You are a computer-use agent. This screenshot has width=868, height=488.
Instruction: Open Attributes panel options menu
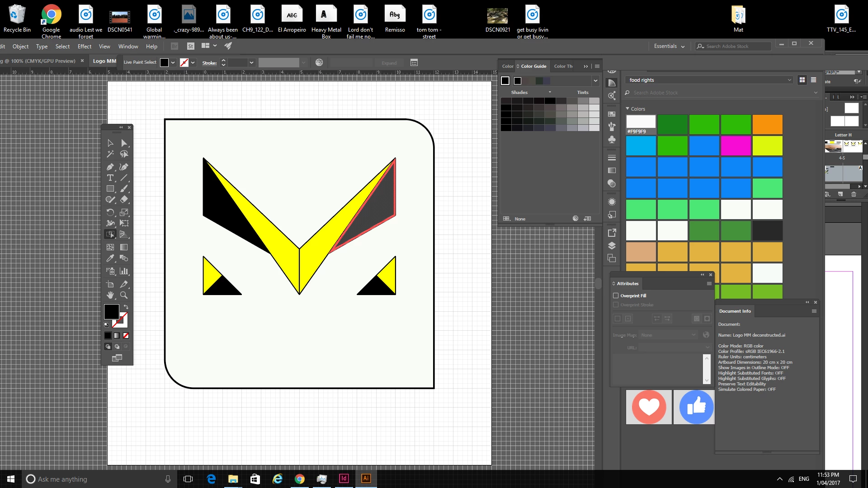click(x=709, y=283)
